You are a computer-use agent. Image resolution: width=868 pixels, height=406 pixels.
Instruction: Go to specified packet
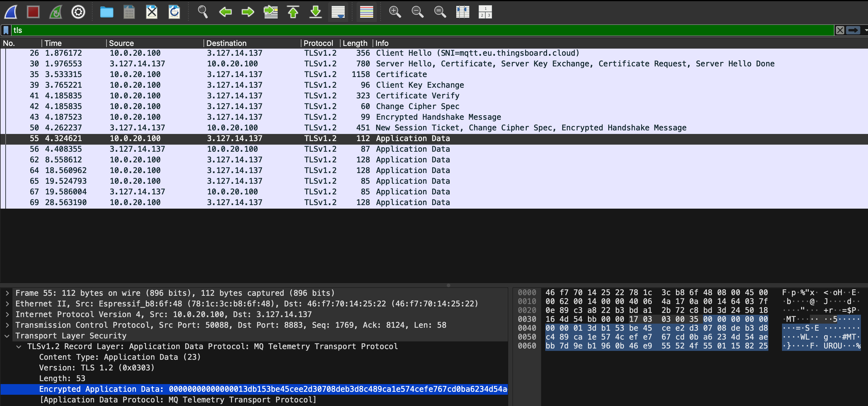tap(271, 12)
